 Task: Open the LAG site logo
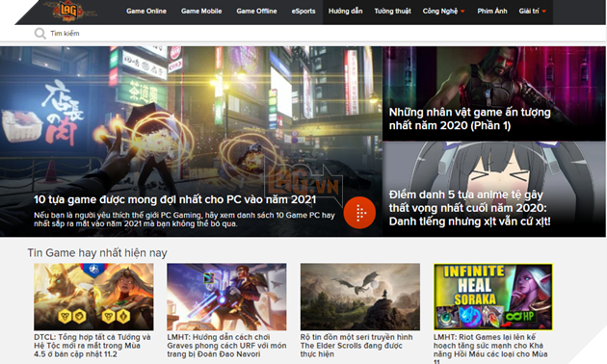click(x=68, y=11)
